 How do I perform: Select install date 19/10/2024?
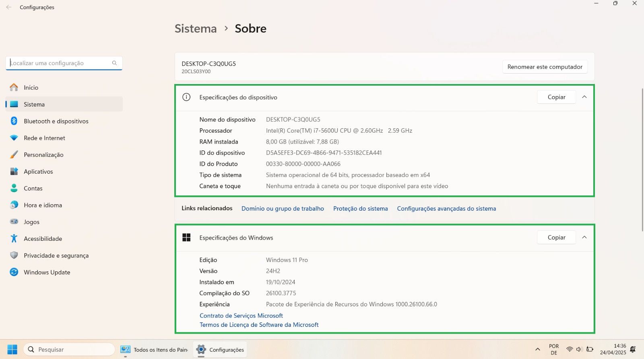click(281, 282)
